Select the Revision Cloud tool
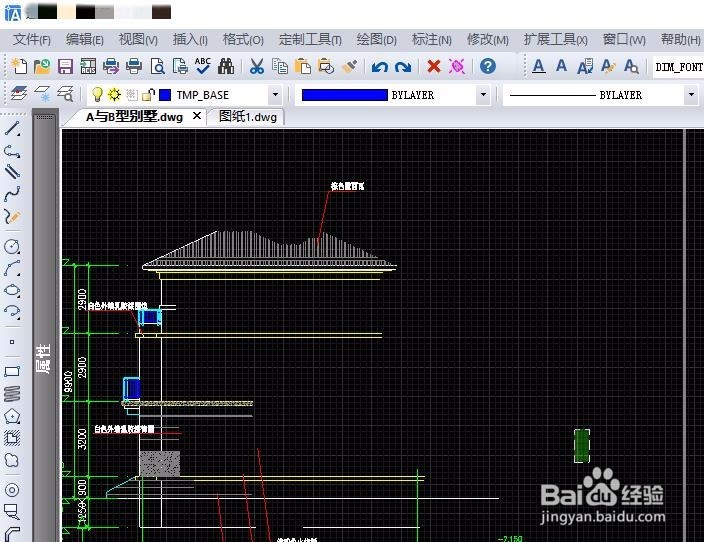Screen dimensions: 704x542 coord(12,460)
